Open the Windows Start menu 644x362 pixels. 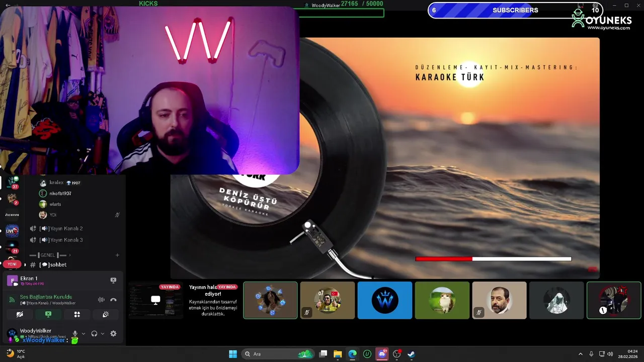pos(233,354)
